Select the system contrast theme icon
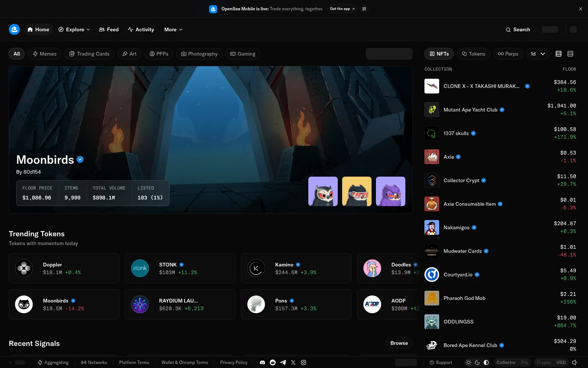Screen dimensions: 588x368 pos(486,362)
